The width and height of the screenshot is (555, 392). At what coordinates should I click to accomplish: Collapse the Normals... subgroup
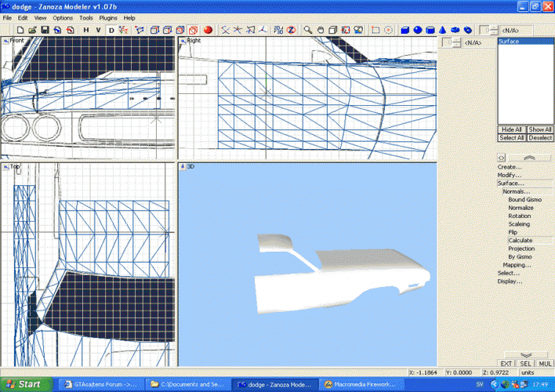[516, 191]
